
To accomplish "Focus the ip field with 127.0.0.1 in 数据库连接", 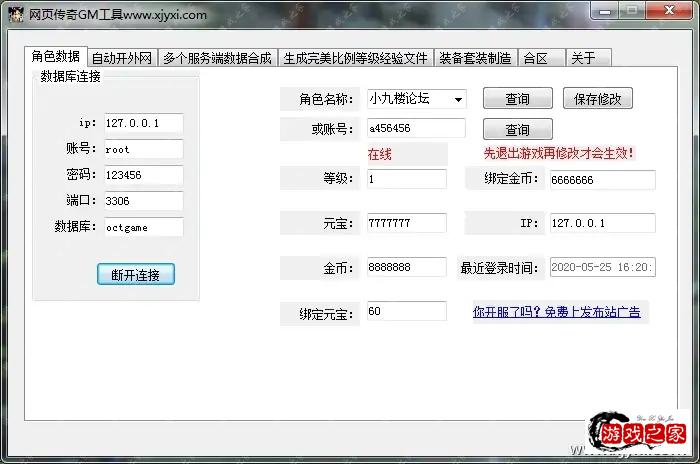I will (x=144, y=123).
